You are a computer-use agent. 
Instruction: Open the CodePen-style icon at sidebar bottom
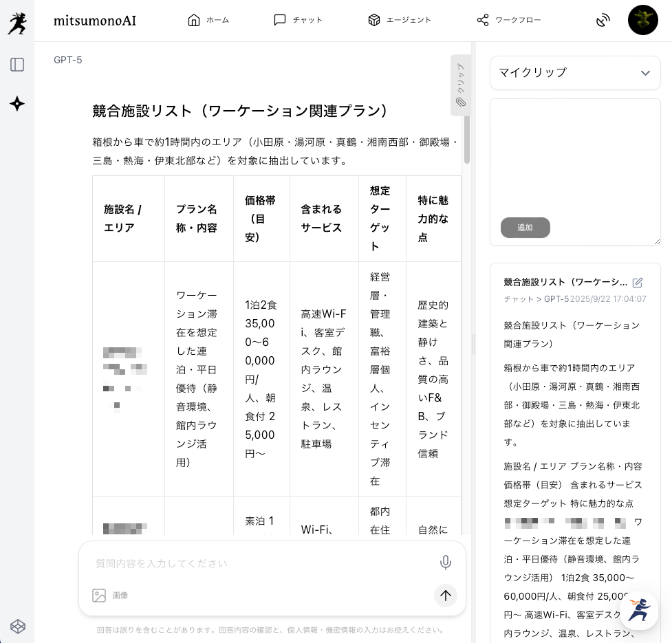coord(18,626)
